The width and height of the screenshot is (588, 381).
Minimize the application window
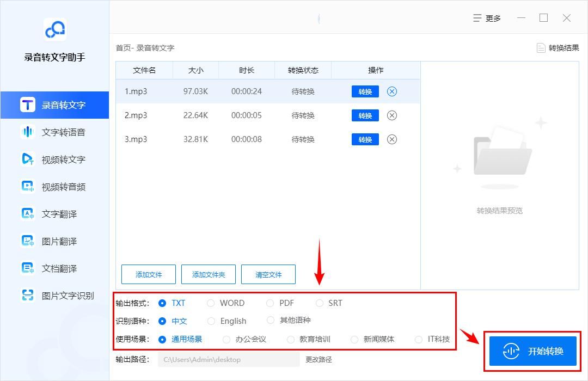pos(521,17)
